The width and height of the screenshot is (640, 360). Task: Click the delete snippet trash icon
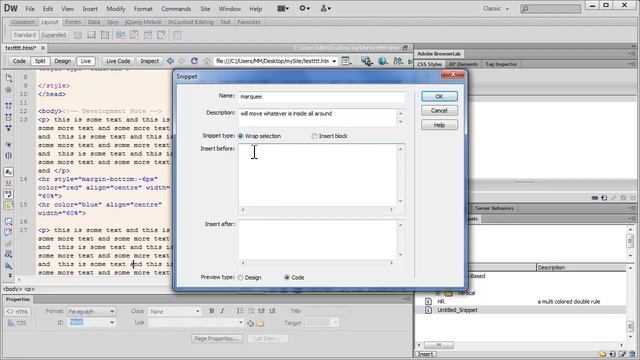point(632,354)
